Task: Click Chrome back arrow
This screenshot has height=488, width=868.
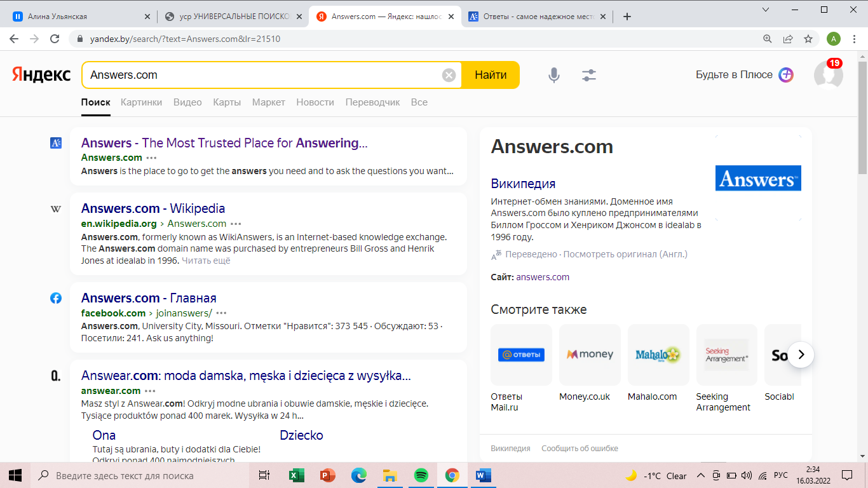Action: pyautogui.click(x=15, y=39)
